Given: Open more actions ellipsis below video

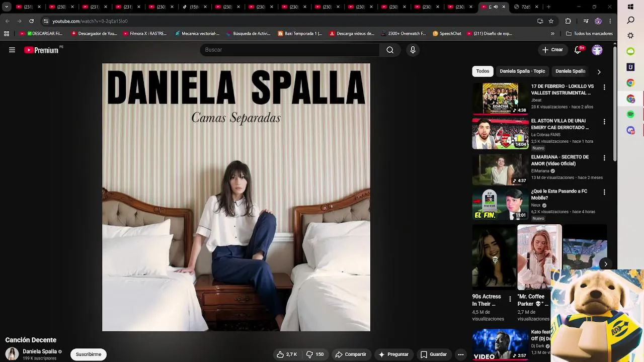Looking at the screenshot, I should click(460, 354).
